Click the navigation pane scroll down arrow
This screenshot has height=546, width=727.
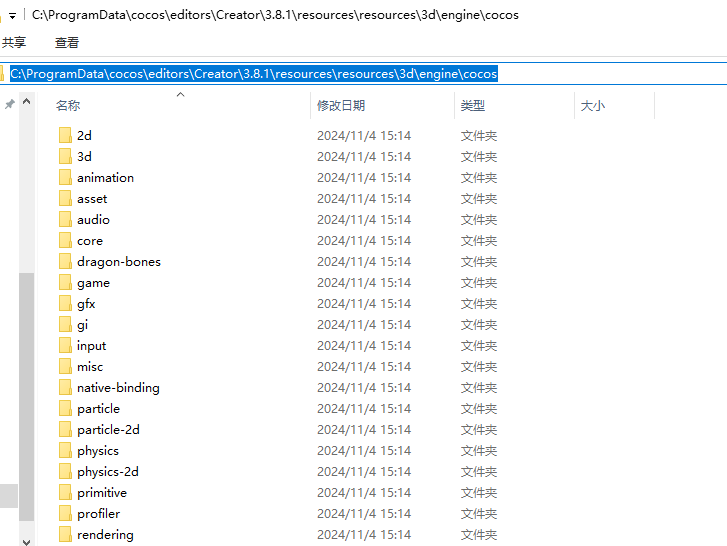pos(26,541)
